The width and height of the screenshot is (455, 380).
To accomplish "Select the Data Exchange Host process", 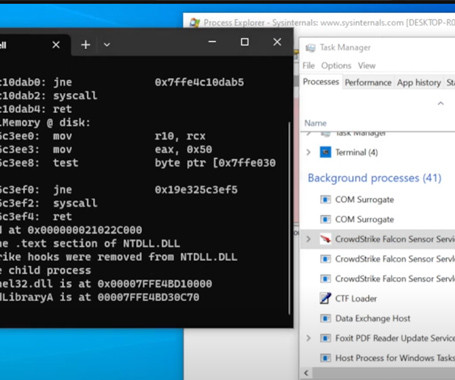I will (x=377, y=318).
